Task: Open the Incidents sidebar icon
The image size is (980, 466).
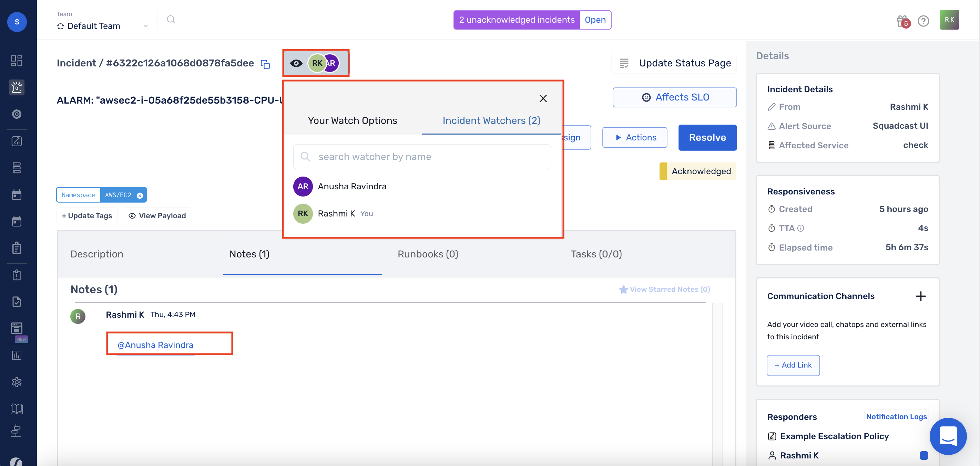Action: click(17, 87)
